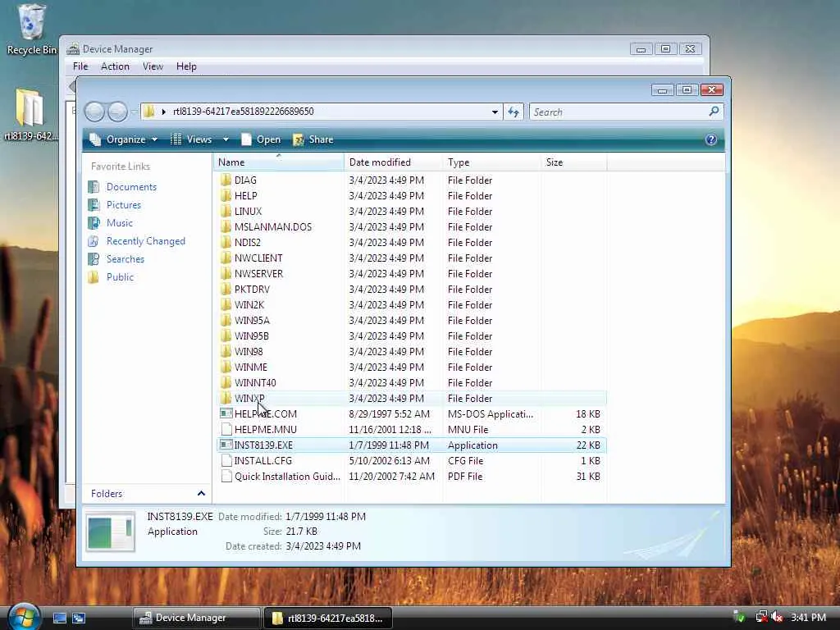The image size is (840, 630).
Task: Click the rtl8139 taskbar button
Action: click(x=328, y=618)
